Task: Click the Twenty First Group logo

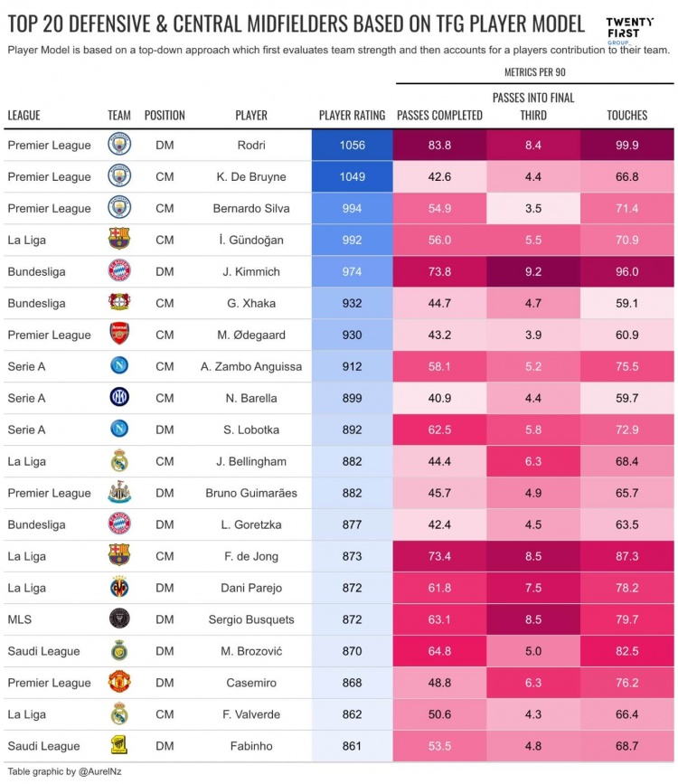Action: coord(629,30)
